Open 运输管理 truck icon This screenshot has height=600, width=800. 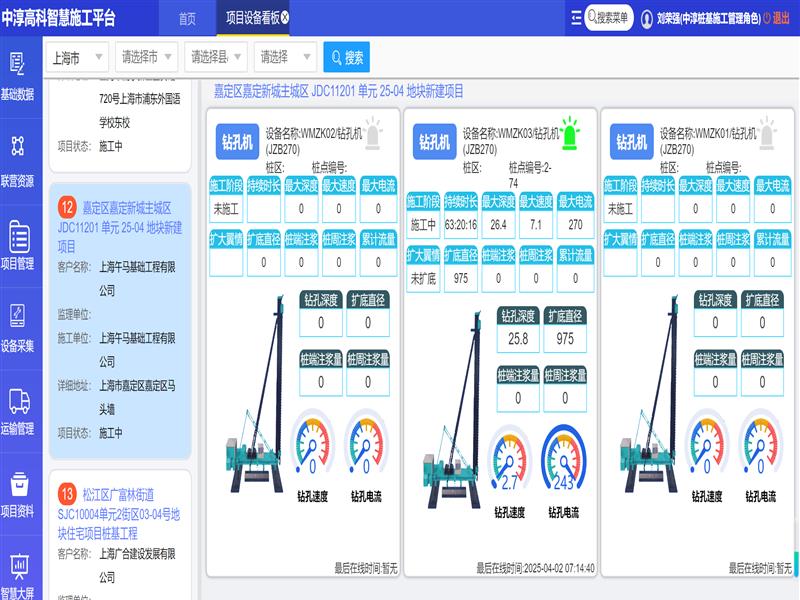pyautogui.click(x=17, y=410)
